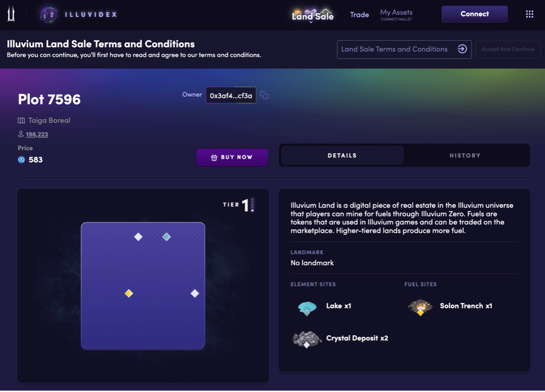This screenshot has height=392, width=545.
Task: Select the yellow diamond marker on plot
Action: [x=129, y=293]
